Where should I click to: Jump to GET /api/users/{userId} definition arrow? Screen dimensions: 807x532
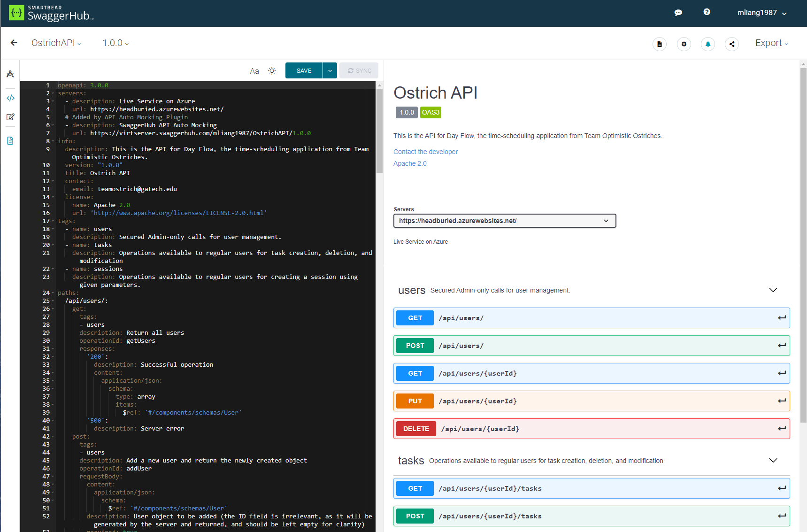click(782, 373)
